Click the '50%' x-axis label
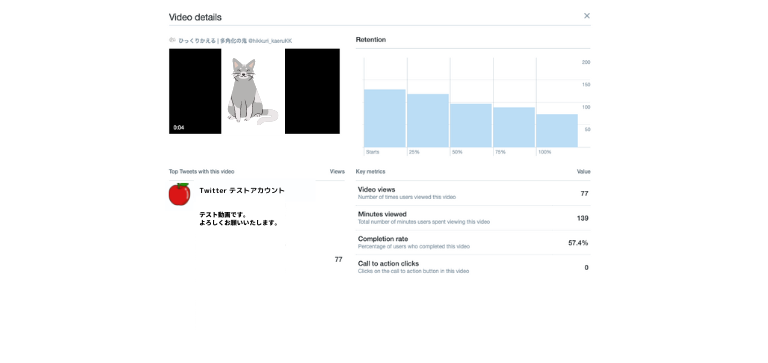Image resolution: width=768 pixels, height=363 pixels. (457, 152)
